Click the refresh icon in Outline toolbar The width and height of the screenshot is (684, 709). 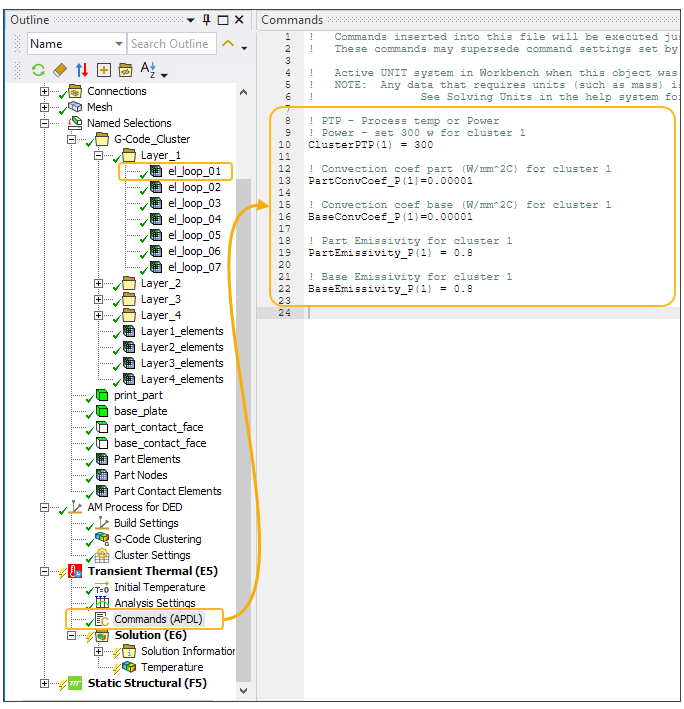pos(38,70)
